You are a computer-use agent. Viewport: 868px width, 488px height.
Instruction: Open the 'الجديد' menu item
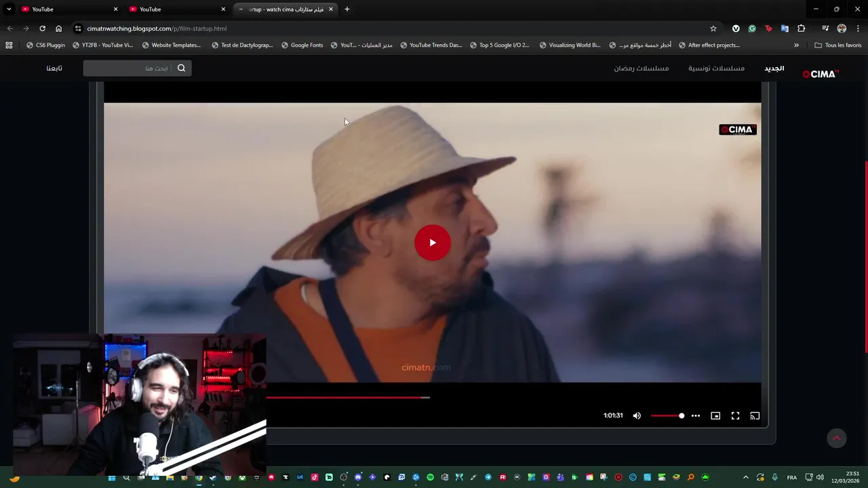point(774,68)
